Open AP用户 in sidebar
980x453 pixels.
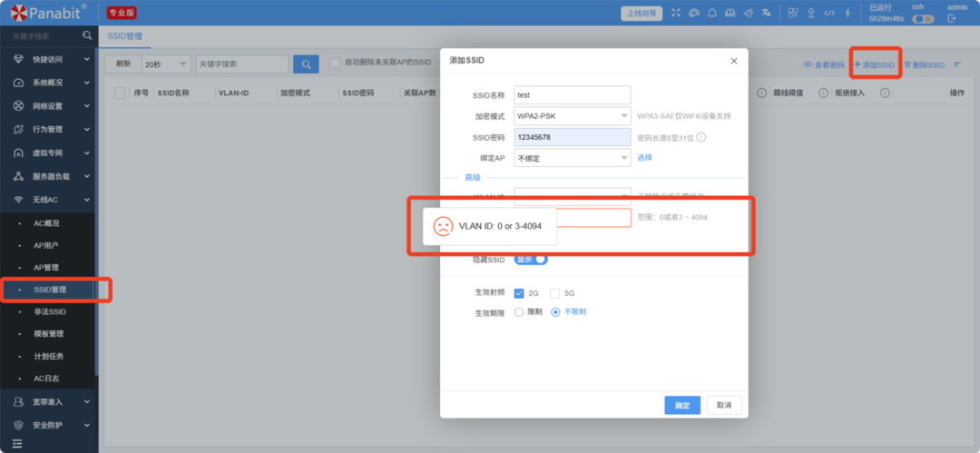47,245
